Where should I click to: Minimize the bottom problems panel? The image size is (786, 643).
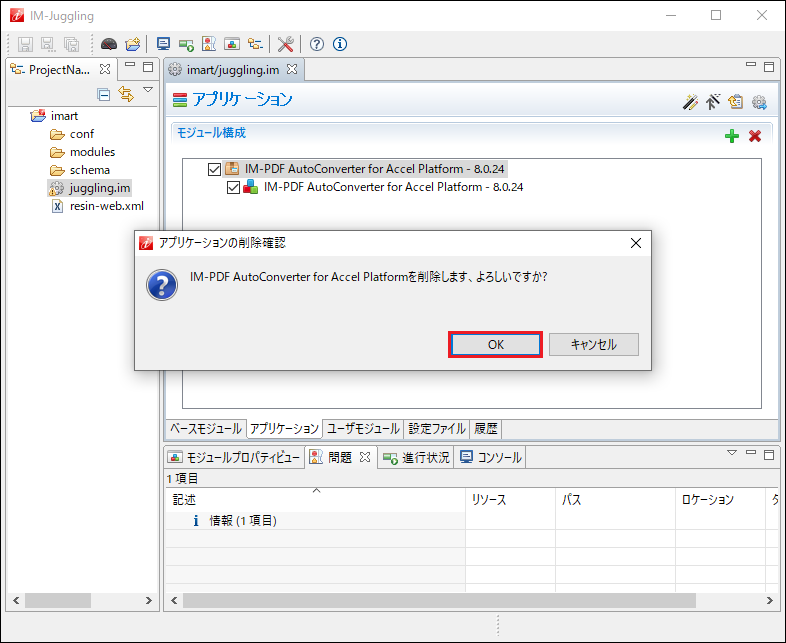pos(751,453)
